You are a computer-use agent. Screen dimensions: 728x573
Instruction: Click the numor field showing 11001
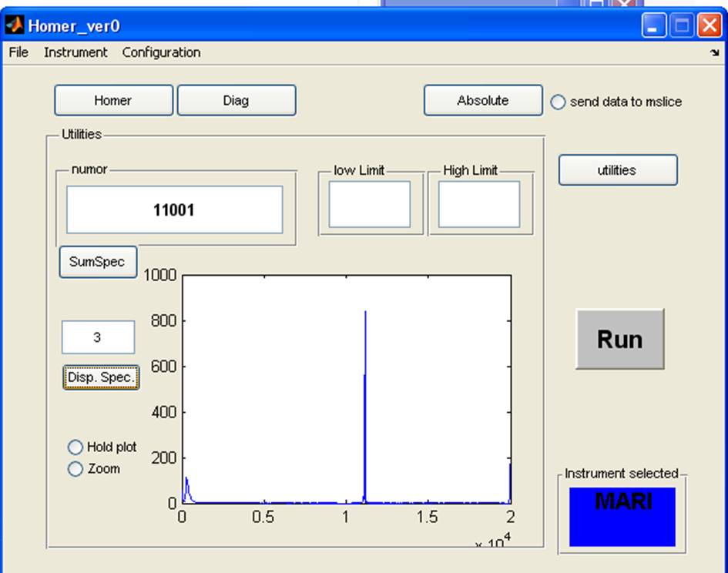click(174, 209)
